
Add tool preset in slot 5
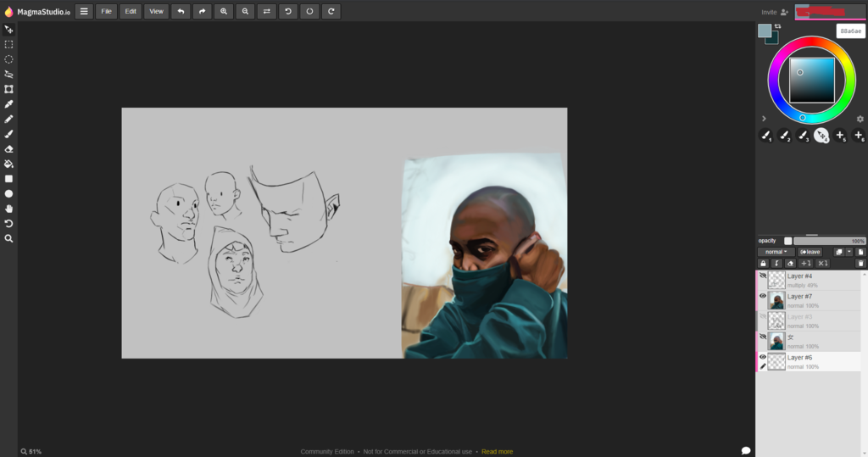[840, 135]
